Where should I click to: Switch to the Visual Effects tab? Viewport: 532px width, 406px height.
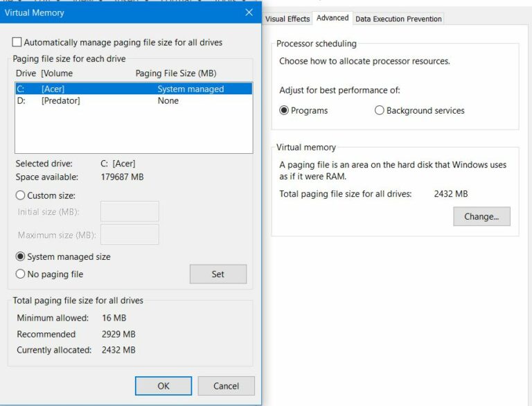[x=287, y=19]
